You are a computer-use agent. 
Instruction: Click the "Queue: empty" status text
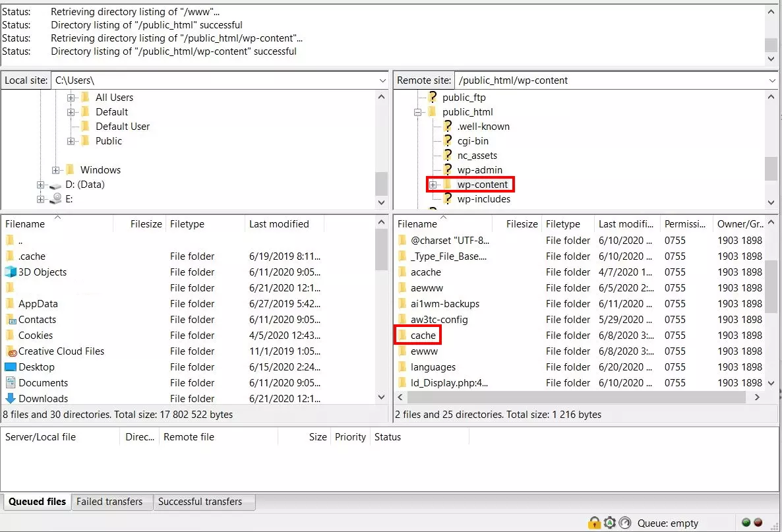667,523
